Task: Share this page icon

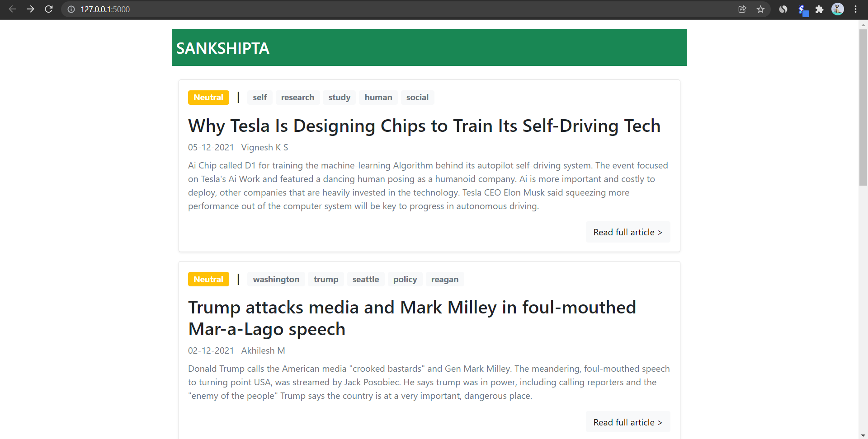Action: pyautogui.click(x=742, y=9)
